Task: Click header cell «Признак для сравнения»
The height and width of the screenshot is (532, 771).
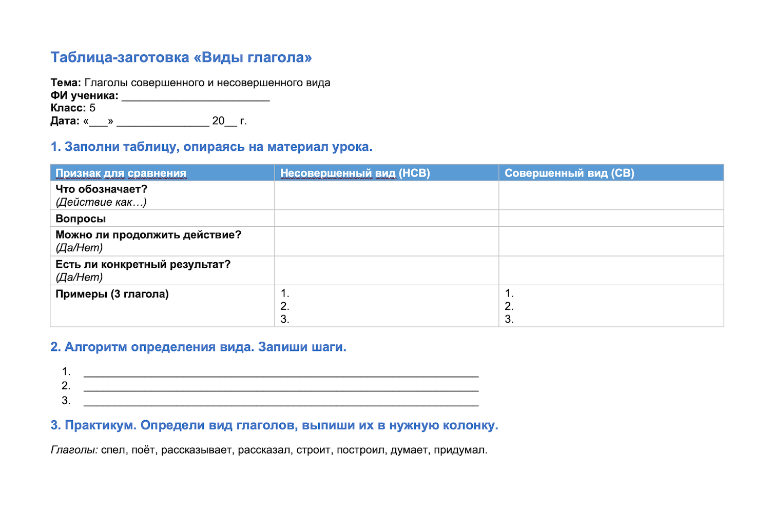Action: pos(162,173)
